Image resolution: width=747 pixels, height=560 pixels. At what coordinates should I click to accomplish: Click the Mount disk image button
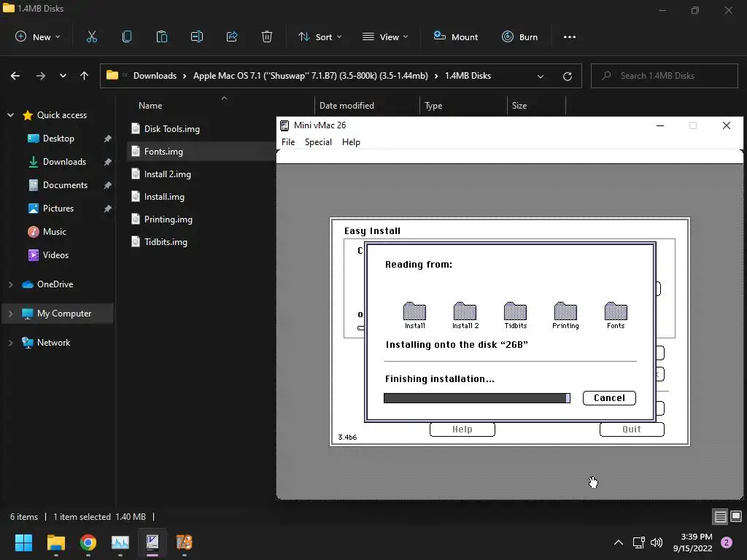coord(455,36)
